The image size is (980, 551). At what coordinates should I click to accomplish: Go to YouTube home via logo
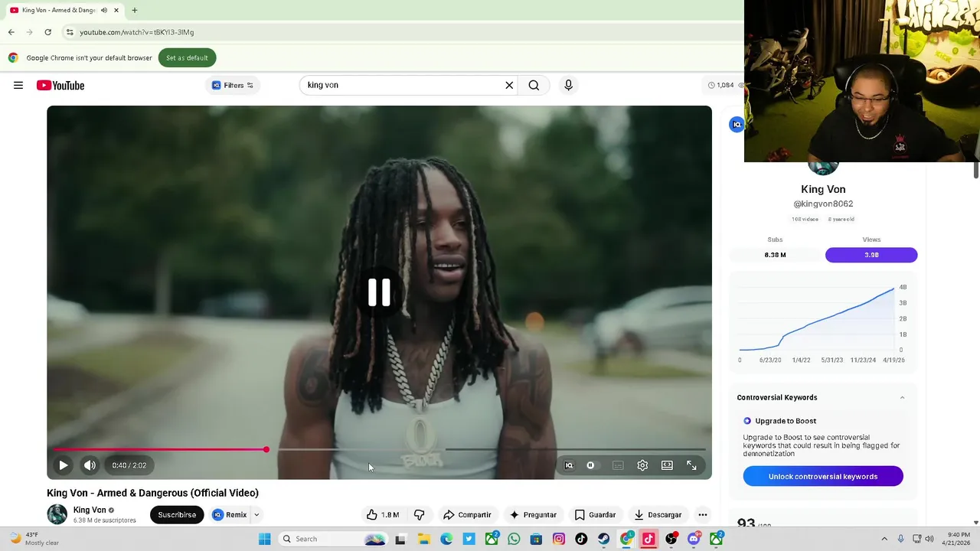pyautogui.click(x=60, y=85)
